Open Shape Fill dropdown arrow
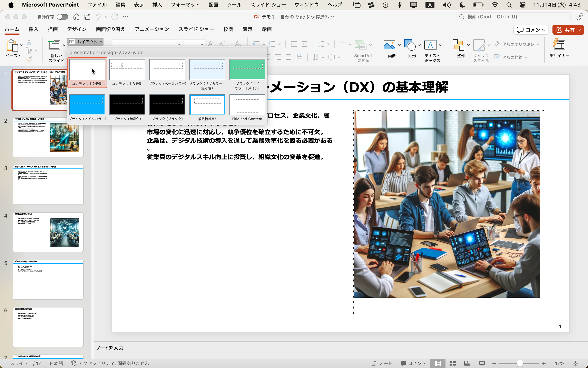 (538, 44)
